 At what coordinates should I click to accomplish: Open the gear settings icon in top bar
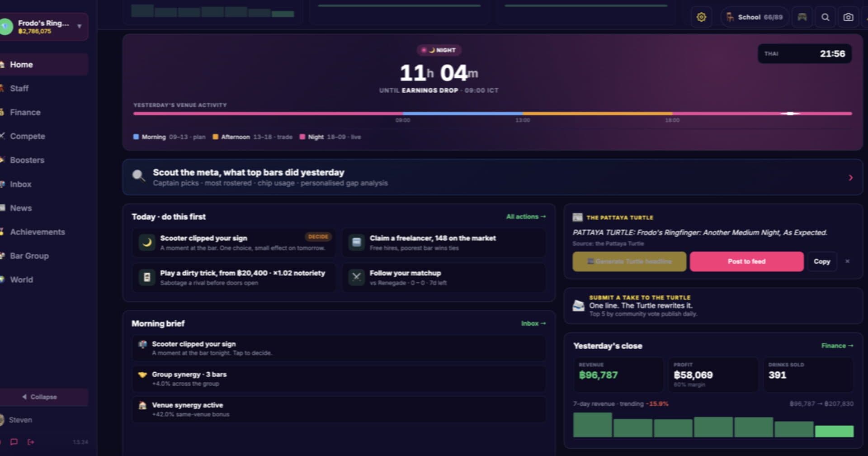(x=701, y=17)
